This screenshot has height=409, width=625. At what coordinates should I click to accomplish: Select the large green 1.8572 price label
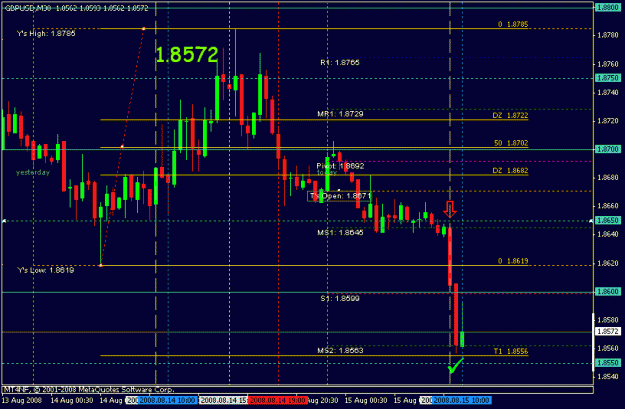[187, 55]
